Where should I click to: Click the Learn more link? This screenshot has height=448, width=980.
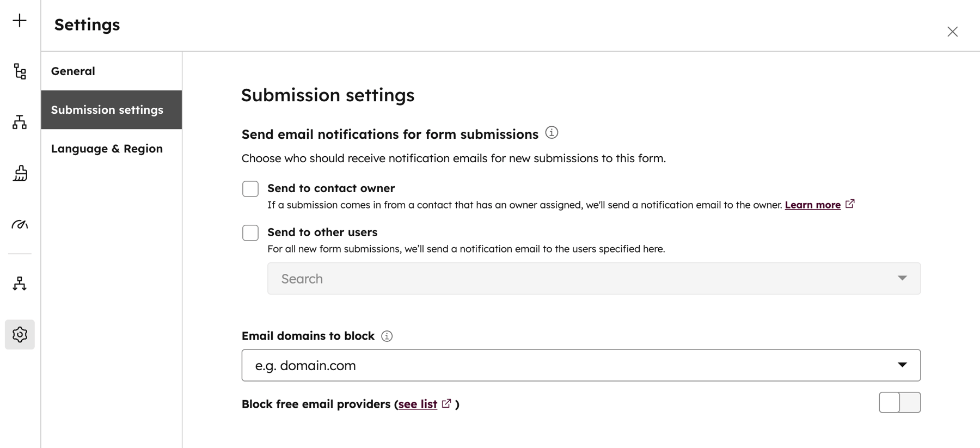click(813, 205)
